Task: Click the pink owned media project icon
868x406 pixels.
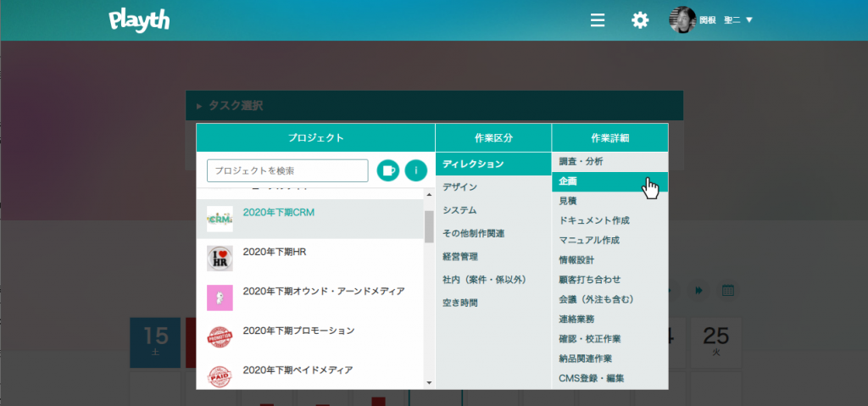Action: (x=220, y=298)
